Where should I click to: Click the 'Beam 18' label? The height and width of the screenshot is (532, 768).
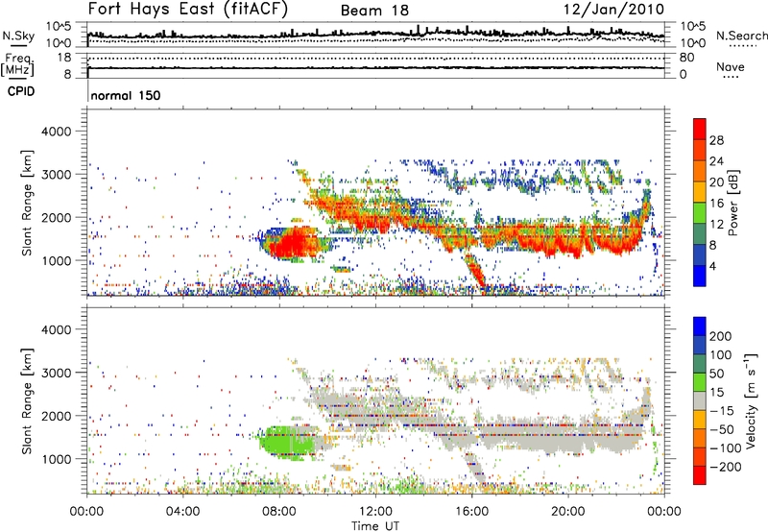click(x=374, y=11)
